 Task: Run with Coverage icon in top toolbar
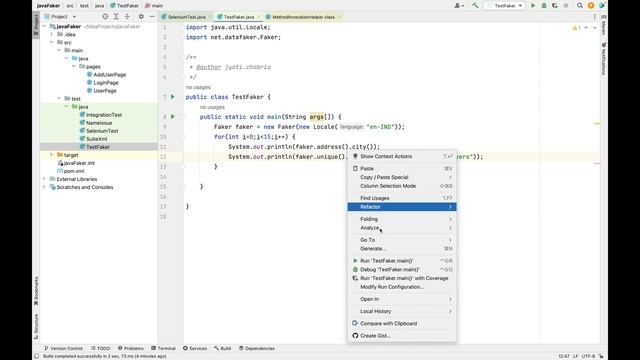point(554,6)
